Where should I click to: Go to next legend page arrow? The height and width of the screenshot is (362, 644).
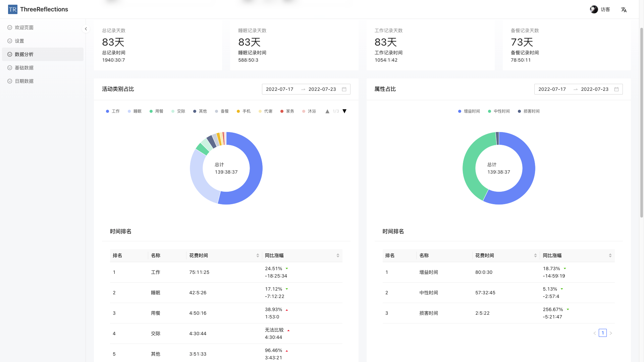pos(344,111)
